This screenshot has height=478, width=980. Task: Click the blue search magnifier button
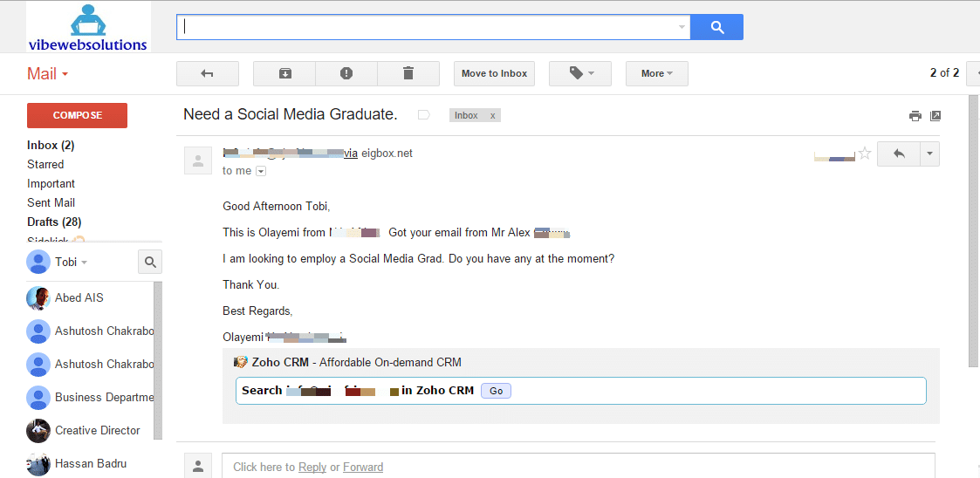[x=716, y=27]
